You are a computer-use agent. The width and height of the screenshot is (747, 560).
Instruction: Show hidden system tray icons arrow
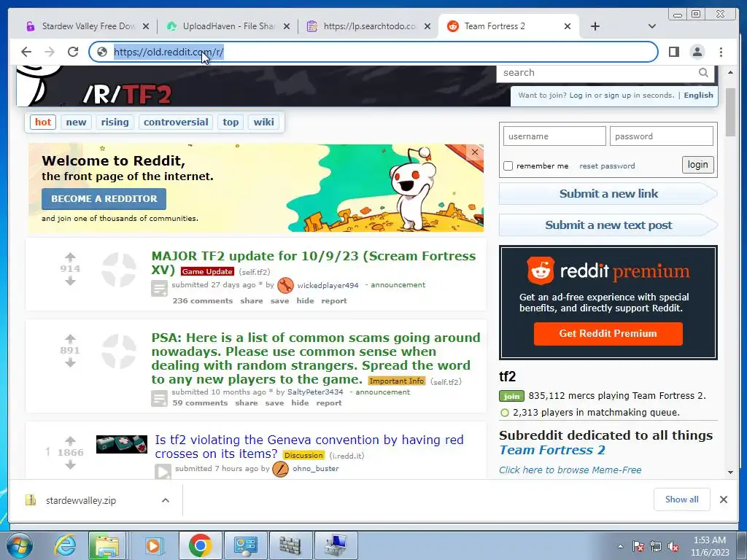[x=620, y=546]
